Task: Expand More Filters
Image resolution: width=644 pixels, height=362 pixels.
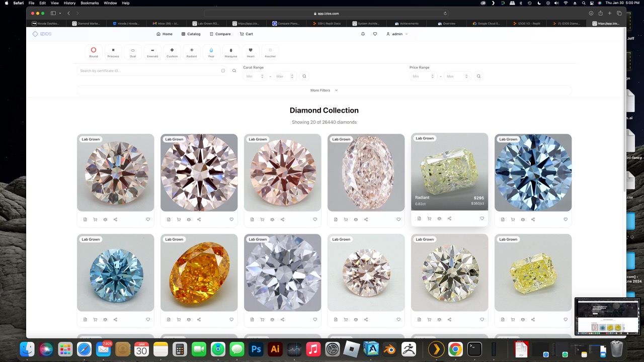Action: [324, 90]
